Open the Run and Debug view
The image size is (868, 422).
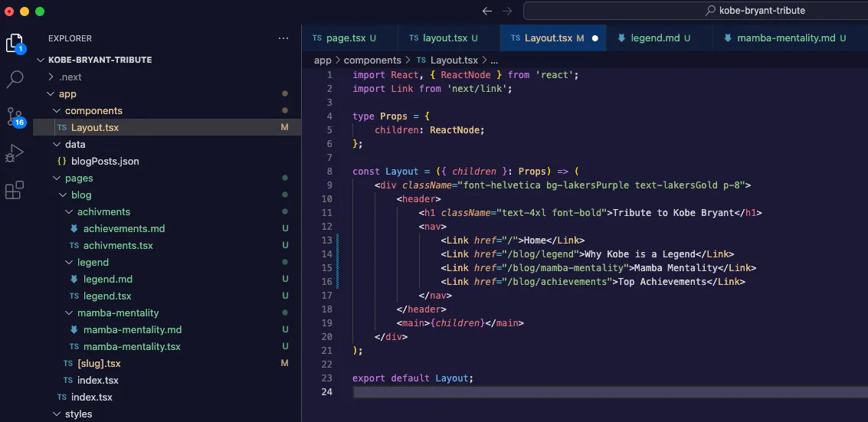coord(15,153)
